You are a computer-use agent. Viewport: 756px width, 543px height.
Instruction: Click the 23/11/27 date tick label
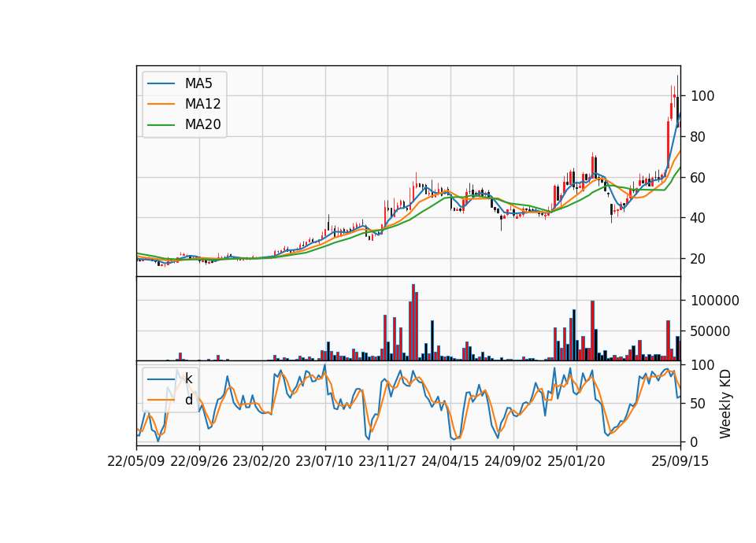(387, 462)
